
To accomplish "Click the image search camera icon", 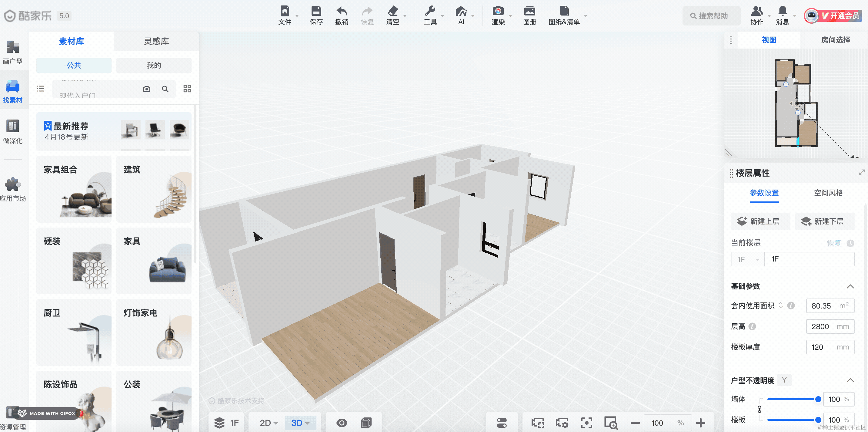I will coord(147,89).
